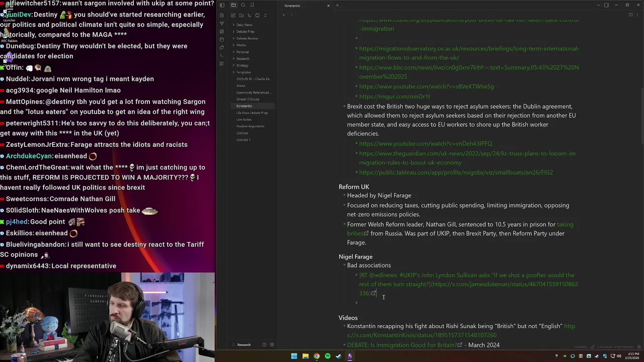
Task: Navigate back with the left arrow
Action: (284, 15)
